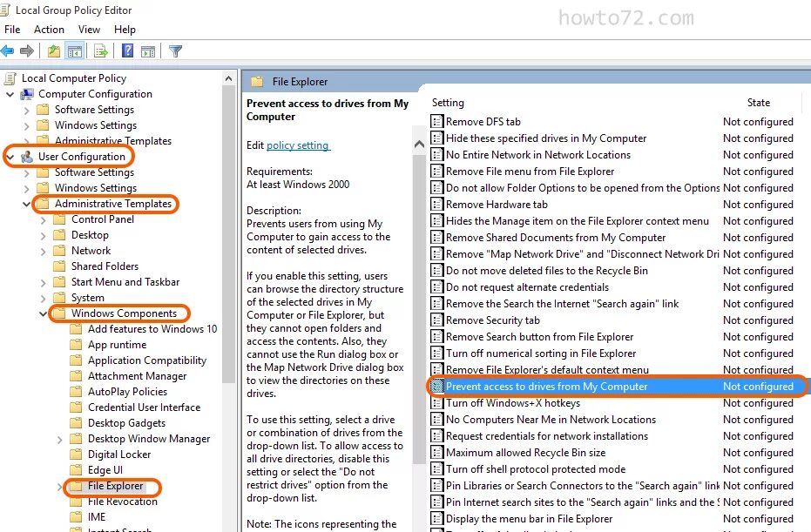
Task: Toggle Show/Hide Action Pane toolbar icon
Action: coord(148,51)
